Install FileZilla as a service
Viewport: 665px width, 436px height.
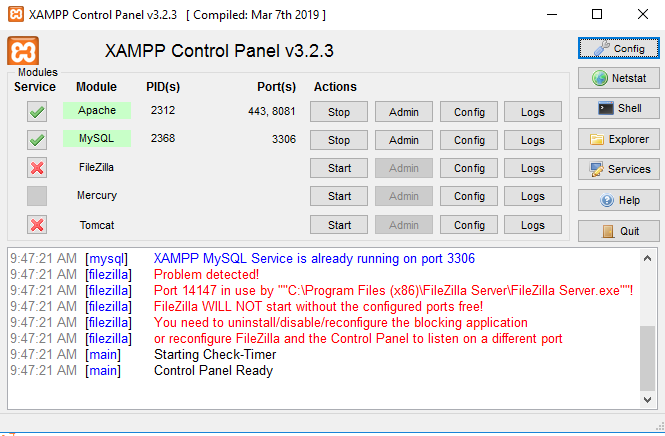[37, 168]
